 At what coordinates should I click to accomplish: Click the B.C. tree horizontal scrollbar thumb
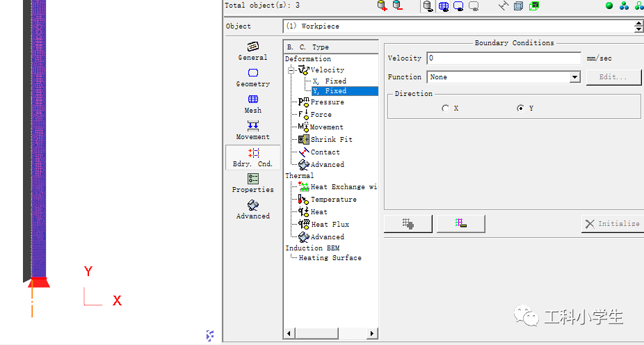tap(317, 333)
